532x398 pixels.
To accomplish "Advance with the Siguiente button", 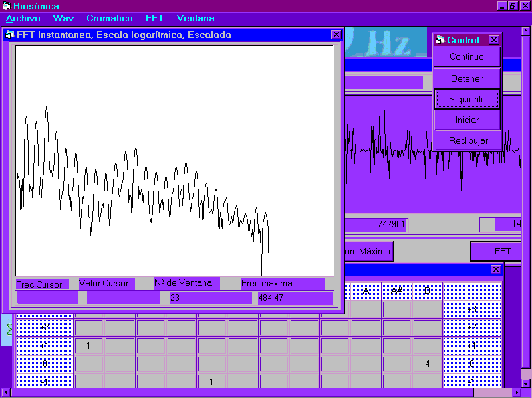I will tap(466, 99).
